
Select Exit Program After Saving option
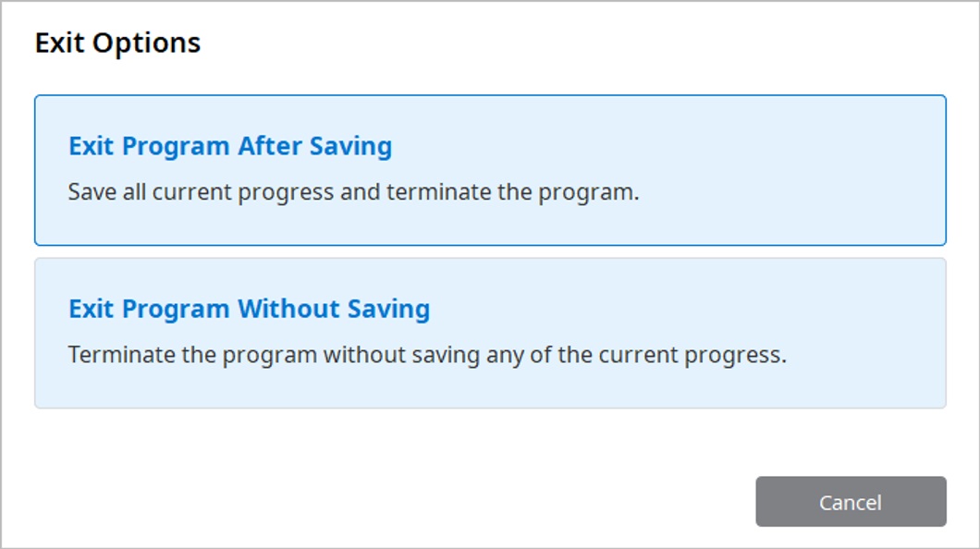[x=490, y=170]
